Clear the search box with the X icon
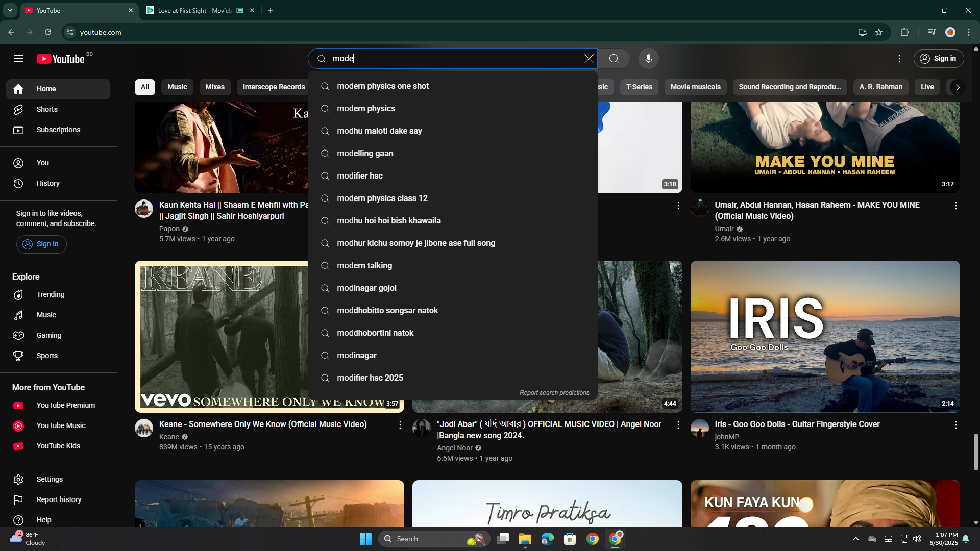Screen dimensions: 980x551 pos(589,59)
